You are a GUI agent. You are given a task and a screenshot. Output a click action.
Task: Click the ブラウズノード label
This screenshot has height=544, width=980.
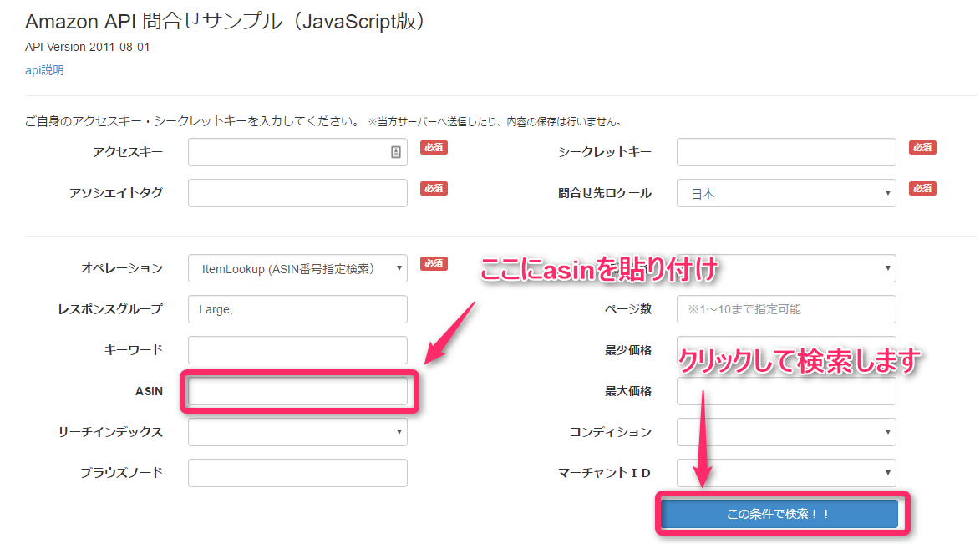point(121,473)
